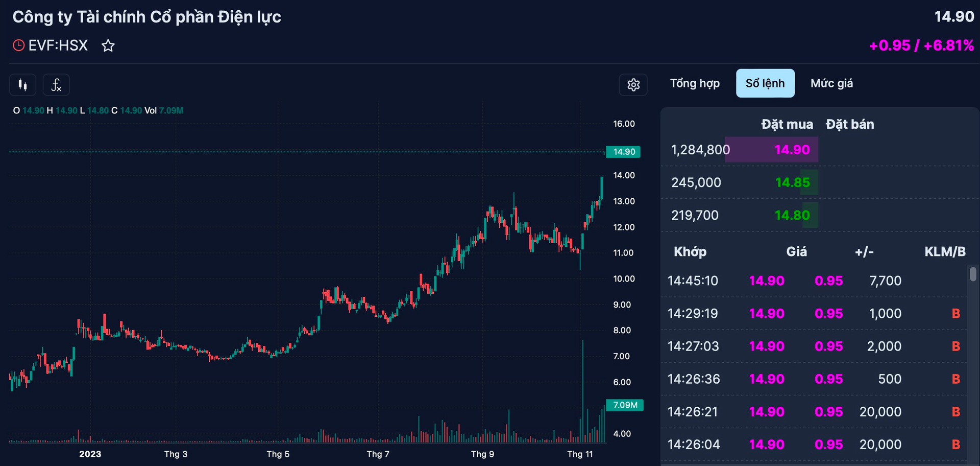Click the Khớp column header

point(690,251)
